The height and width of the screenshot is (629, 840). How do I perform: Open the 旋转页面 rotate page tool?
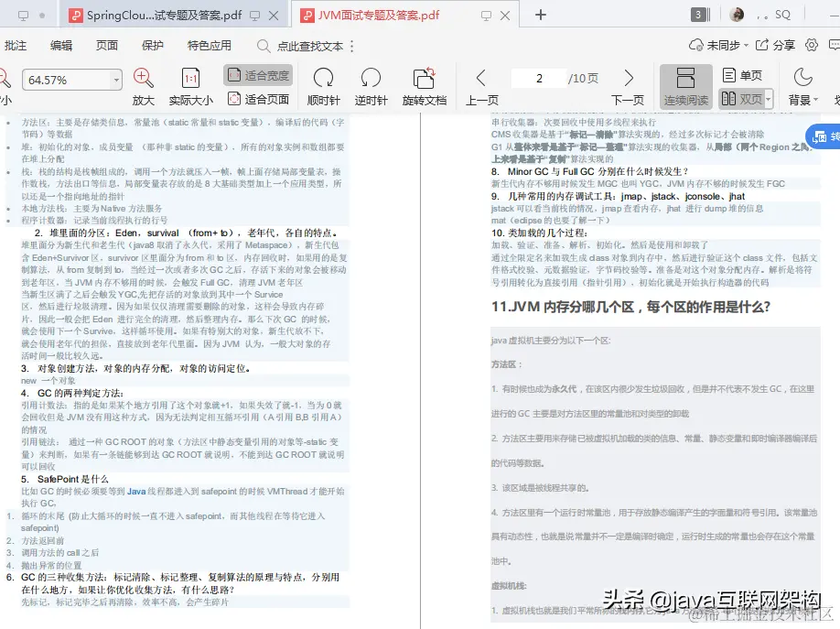[x=423, y=85]
